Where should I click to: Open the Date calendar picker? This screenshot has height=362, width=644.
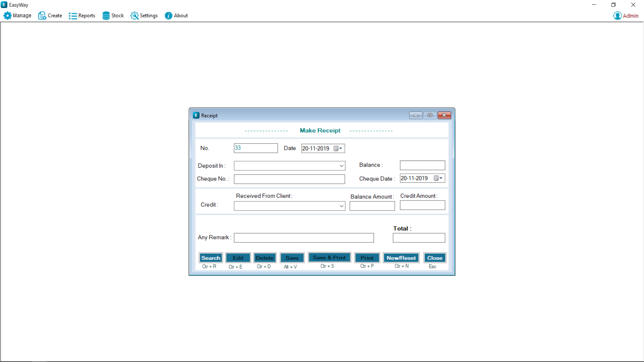click(338, 148)
